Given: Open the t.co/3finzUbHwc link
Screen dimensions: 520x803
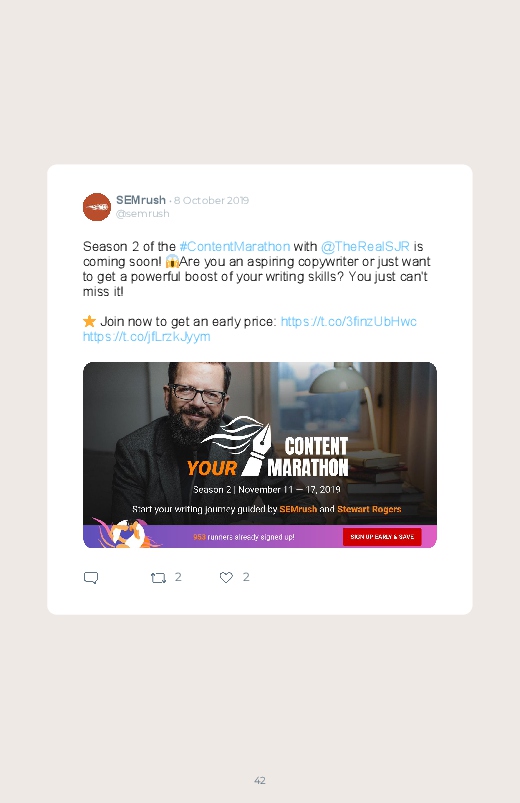Looking at the screenshot, I should [x=348, y=322].
